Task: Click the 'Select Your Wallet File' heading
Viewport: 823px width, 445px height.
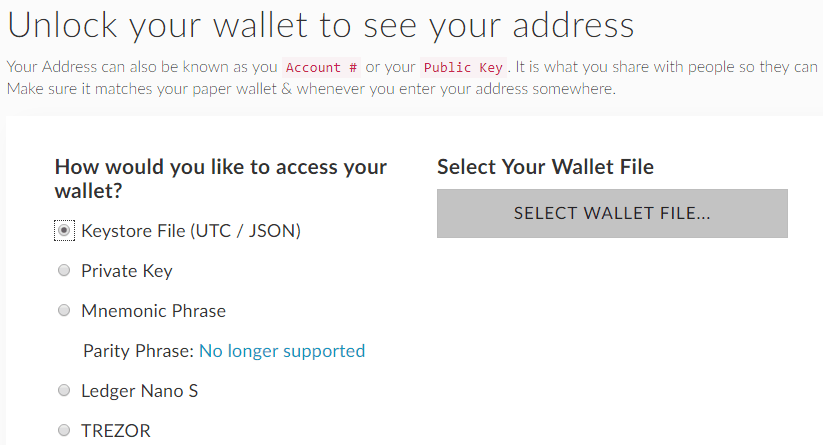Action: tap(545, 167)
